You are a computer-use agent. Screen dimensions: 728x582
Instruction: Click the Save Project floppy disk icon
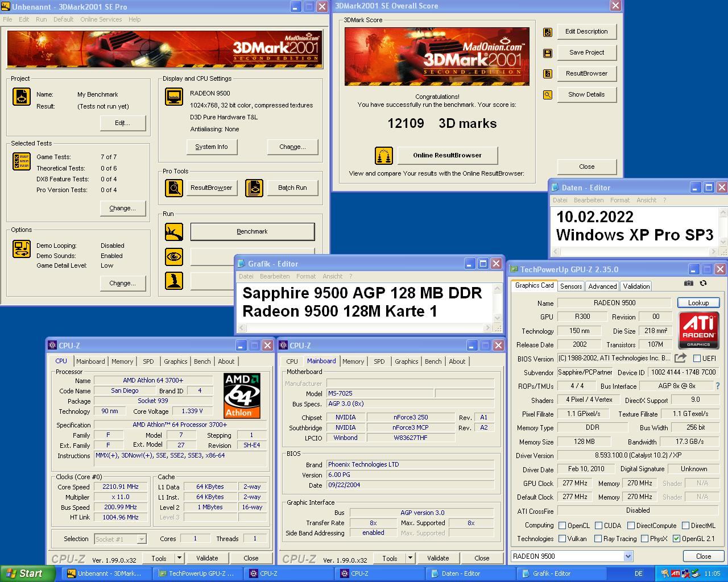[547, 53]
